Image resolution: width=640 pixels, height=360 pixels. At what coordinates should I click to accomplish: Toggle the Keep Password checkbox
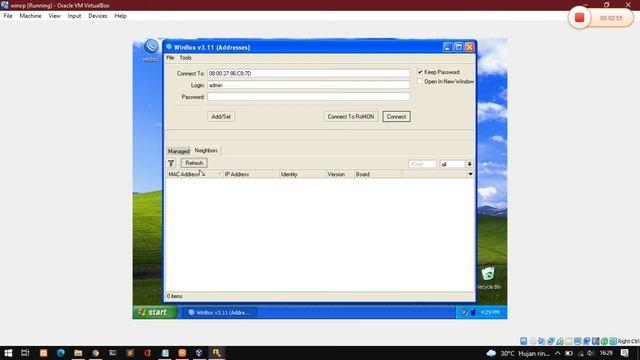point(420,72)
